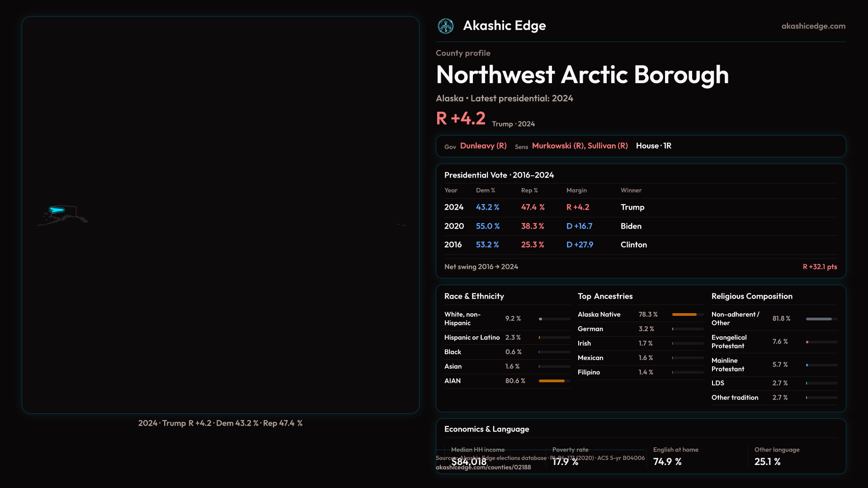The height and width of the screenshot is (488, 868).
Task: Click the Other language 25.1% statistic
Action: [x=777, y=456]
